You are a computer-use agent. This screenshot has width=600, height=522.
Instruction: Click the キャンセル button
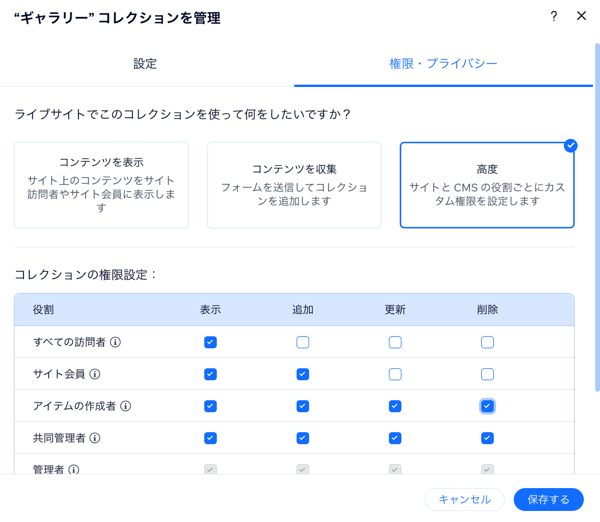point(464,499)
